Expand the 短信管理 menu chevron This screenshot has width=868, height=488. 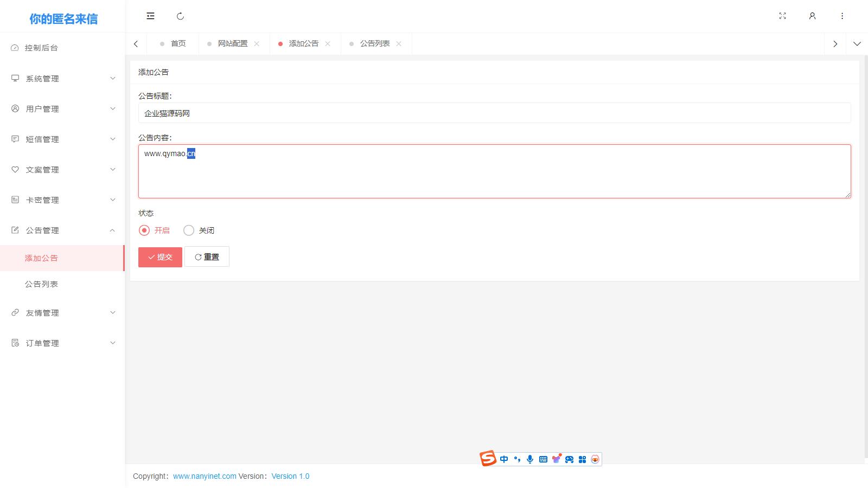[x=113, y=139]
